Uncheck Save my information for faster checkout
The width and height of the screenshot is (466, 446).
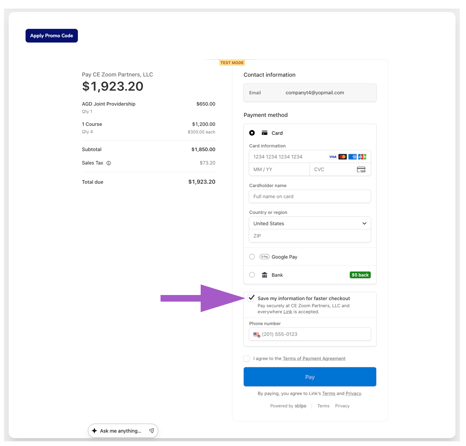[251, 298]
